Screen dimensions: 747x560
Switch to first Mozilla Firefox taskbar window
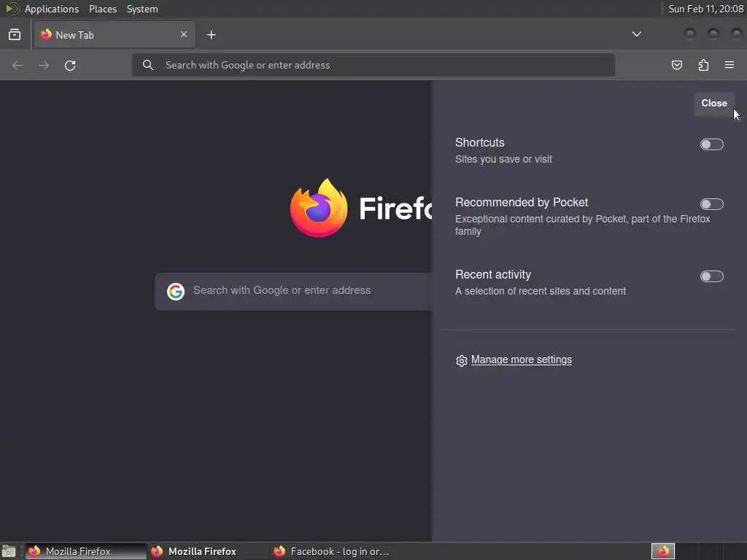86,551
